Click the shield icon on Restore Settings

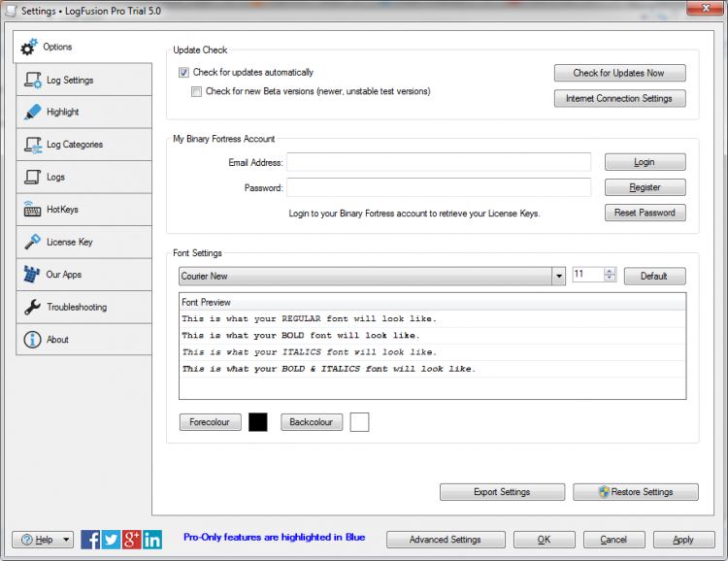604,492
